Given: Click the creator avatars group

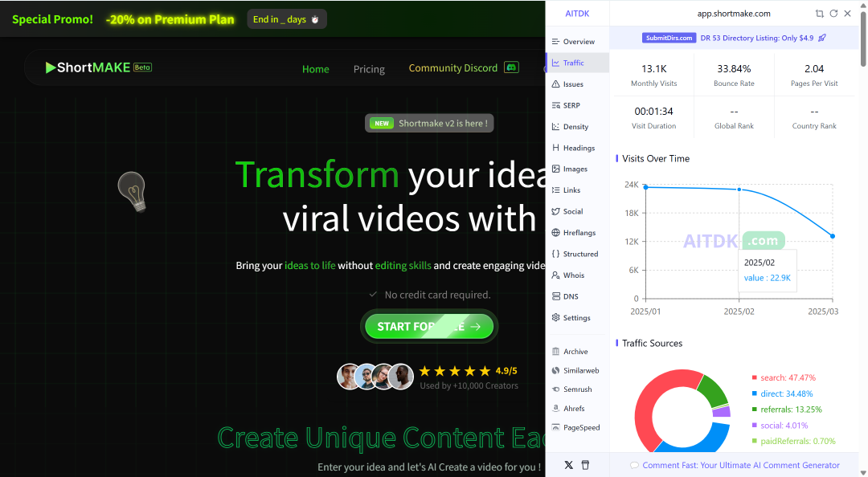Looking at the screenshot, I should coord(375,377).
